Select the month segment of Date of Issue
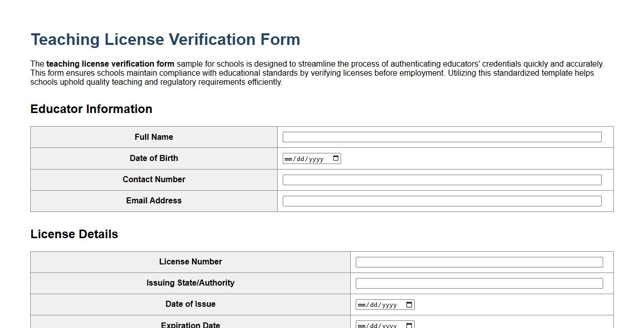Viewport: 644px width, 328px height. point(361,304)
